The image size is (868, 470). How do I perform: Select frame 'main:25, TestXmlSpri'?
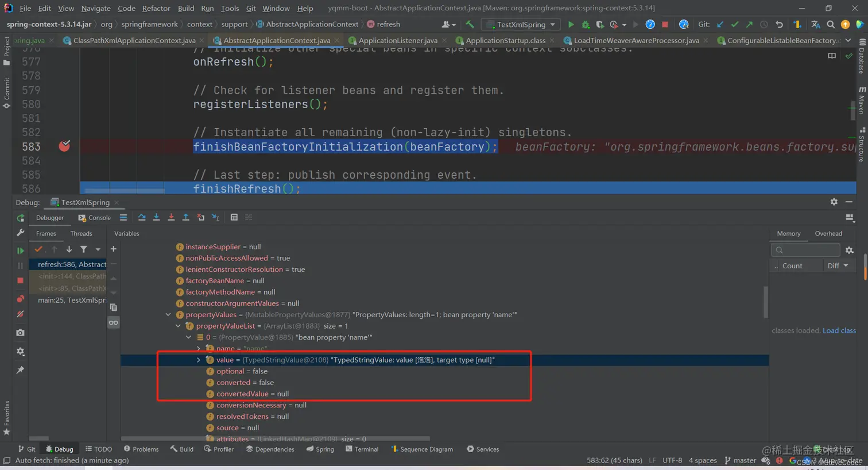click(x=71, y=300)
